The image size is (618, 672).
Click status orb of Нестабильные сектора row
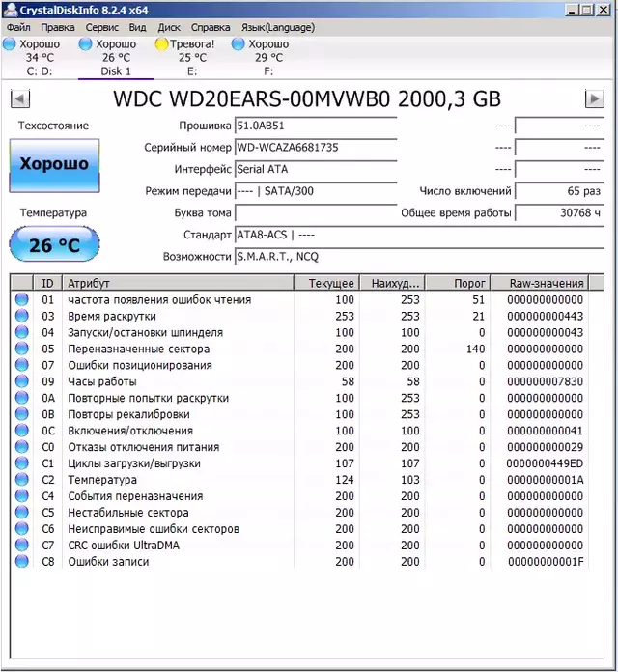[22, 512]
